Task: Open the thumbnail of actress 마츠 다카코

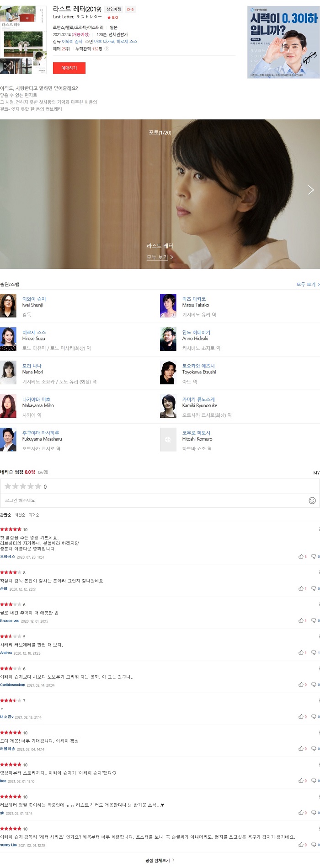Action: tap(168, 306)
